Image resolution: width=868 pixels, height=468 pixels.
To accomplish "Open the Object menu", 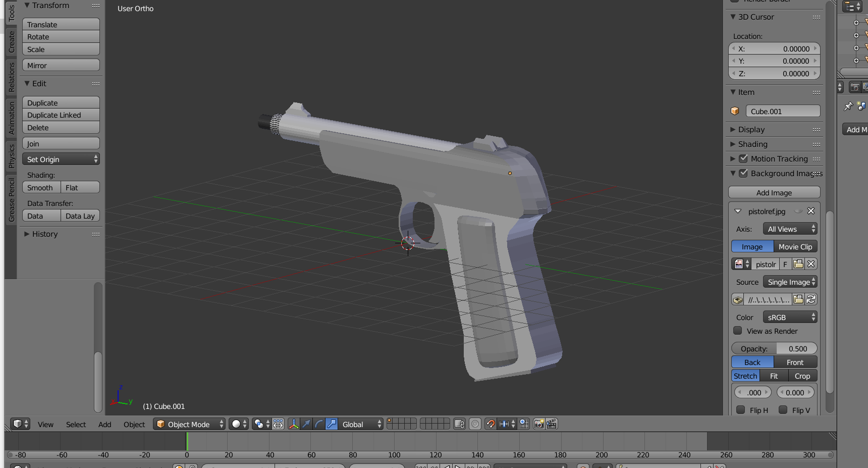I will (134, 424).
